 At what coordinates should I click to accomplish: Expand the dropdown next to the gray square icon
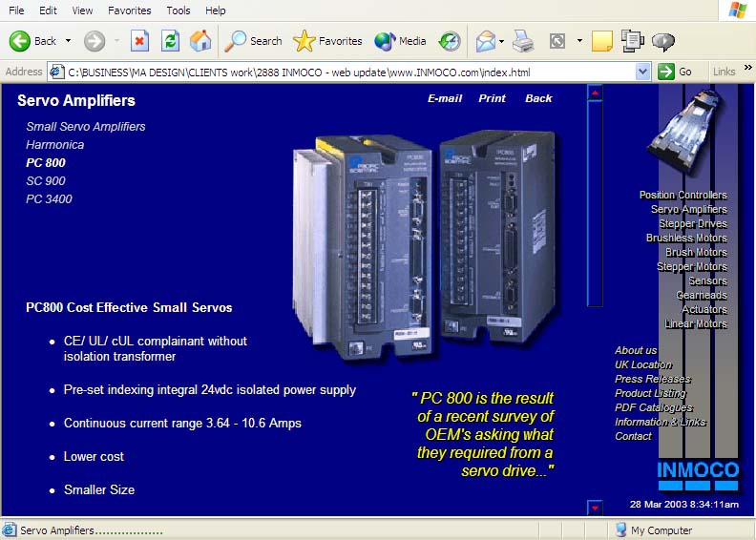(579, 41)
